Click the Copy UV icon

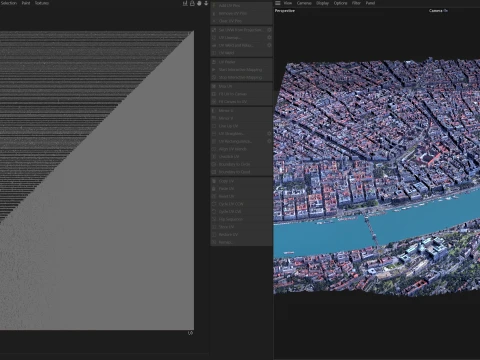click(x=214, y=181)
